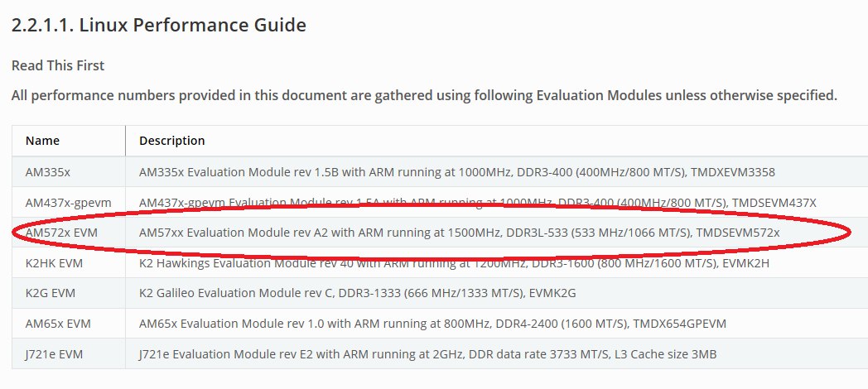Click the Linux Performance Guide heading

(158, 25)
